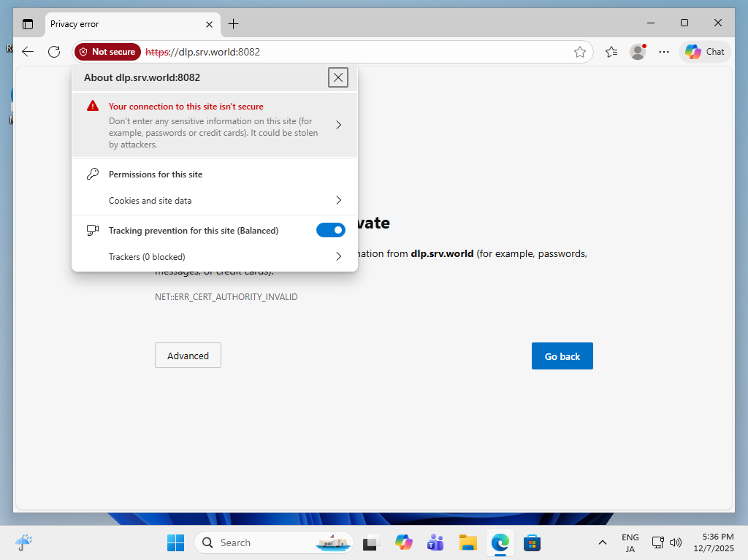This screenshot has height=560, width=748.
Task: Open the tab actions menu icon
Action: 28,24
